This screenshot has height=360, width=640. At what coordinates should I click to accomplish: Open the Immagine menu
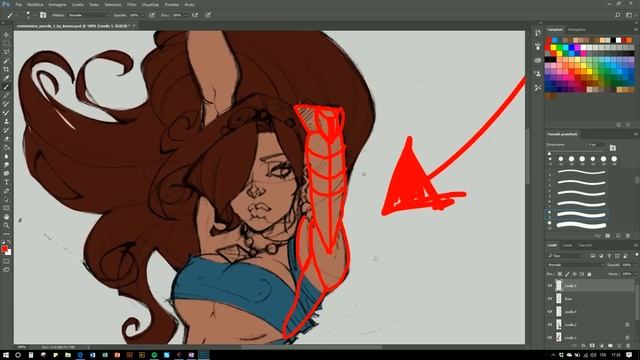click(x=57, y=4)
